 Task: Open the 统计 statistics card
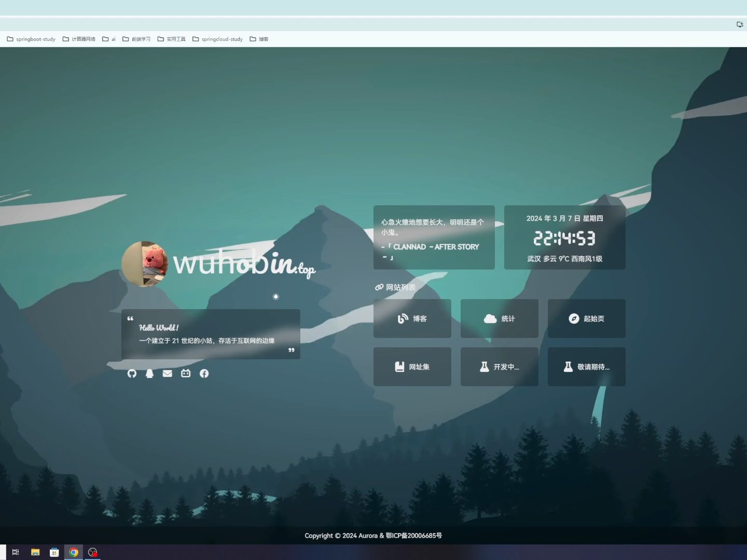click(500, 318)
